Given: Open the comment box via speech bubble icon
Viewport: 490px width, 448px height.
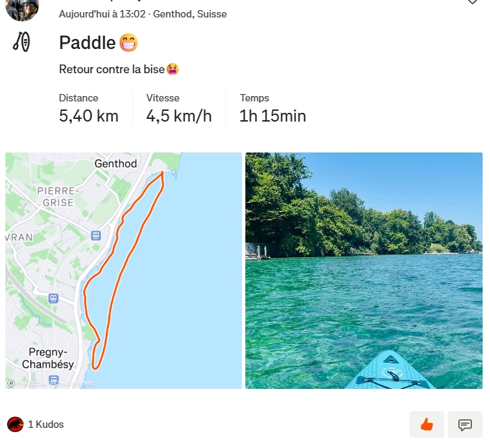Looking at the screenshot, I should tap(464, 424).
